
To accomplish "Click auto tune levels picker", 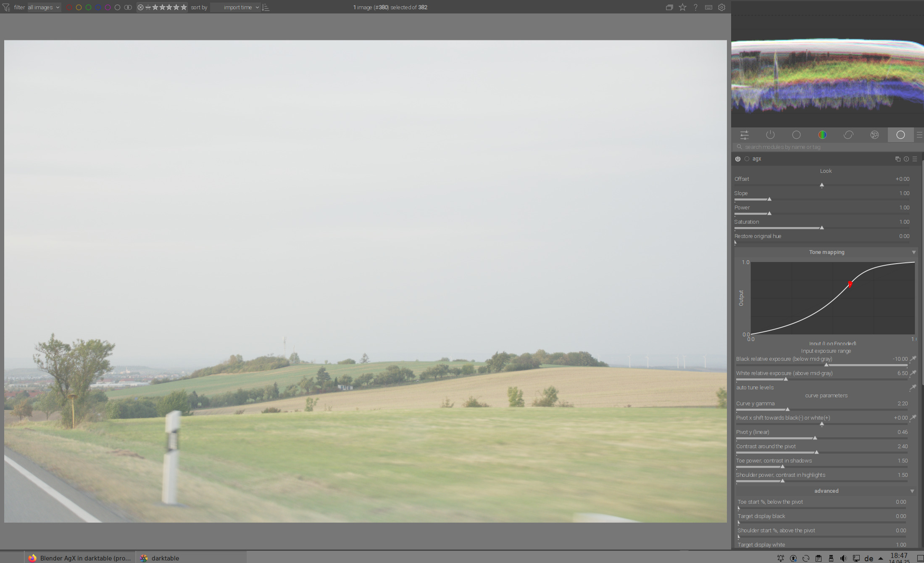I will tap(913, 388).
